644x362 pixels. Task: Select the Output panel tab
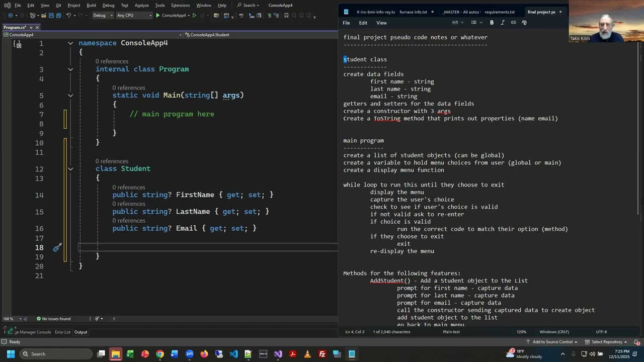point(80,332)
